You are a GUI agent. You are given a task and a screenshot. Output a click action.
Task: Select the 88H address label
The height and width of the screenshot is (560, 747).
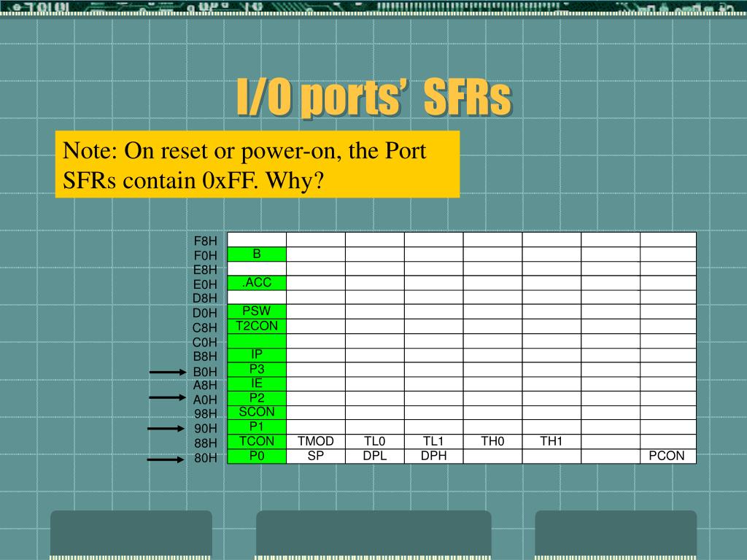point(206,443)
